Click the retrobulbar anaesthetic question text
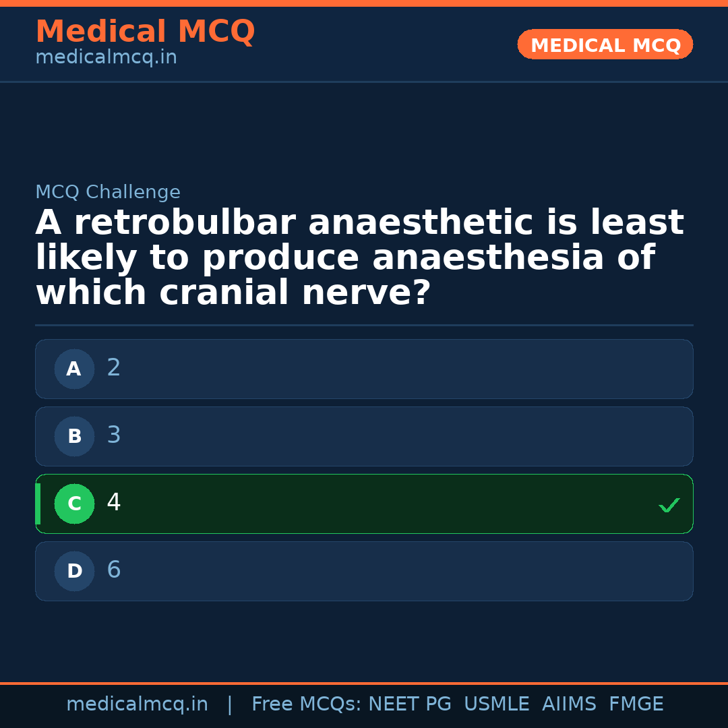Screen dimensions: 728x728 [x=359, y=258]
